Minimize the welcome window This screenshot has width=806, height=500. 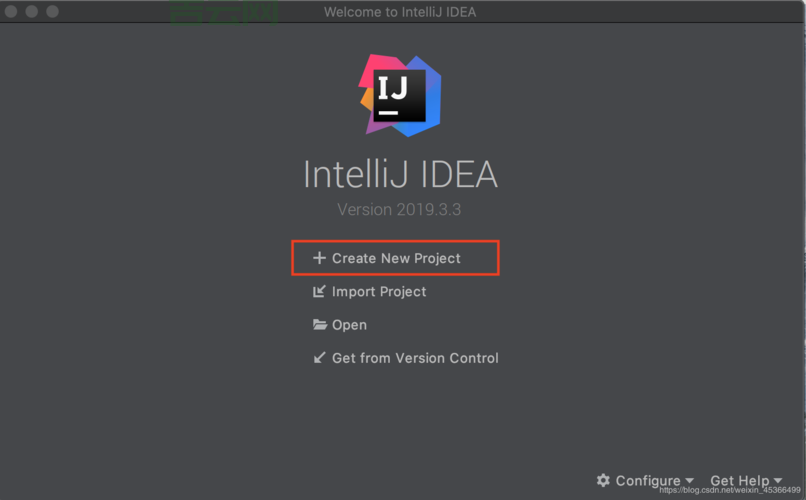(32, 11)
